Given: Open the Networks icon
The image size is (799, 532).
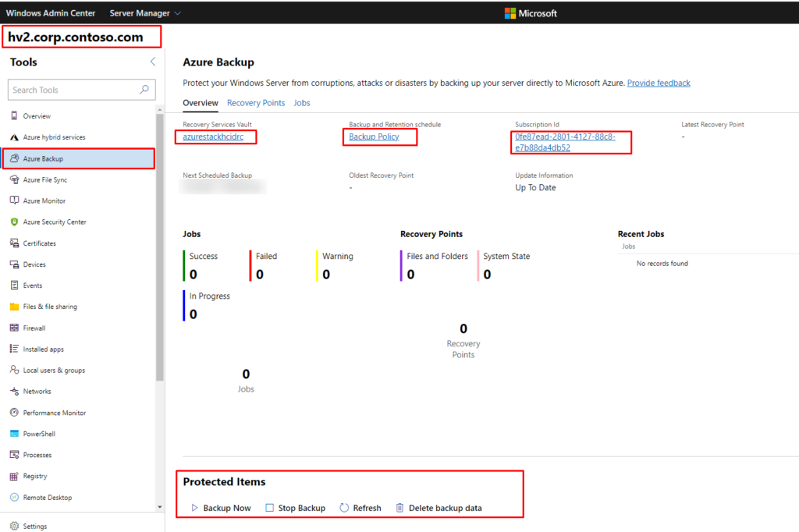Looking at the screenshot, I should [x=14, y=391].
